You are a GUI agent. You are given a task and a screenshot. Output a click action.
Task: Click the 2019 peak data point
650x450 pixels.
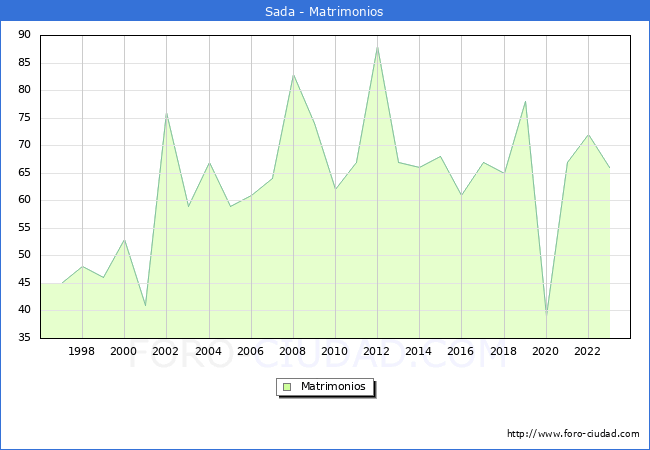(525, 102)
